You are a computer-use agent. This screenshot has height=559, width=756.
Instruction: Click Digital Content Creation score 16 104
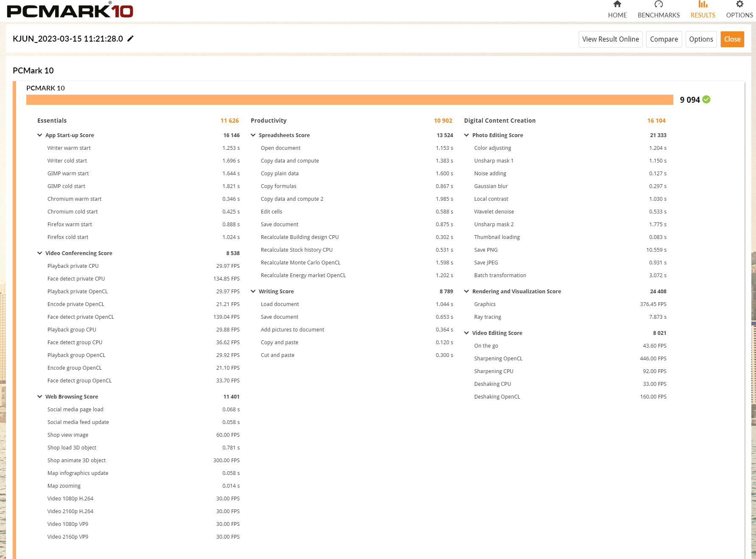656,121
